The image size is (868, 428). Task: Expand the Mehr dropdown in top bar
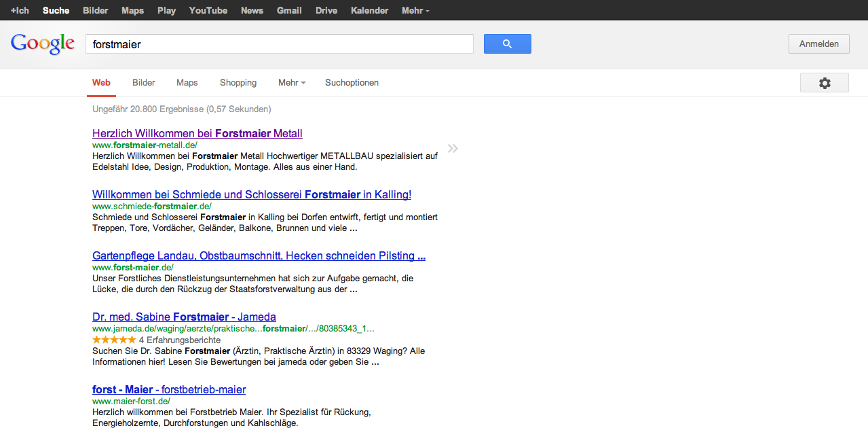pos(415,11)
